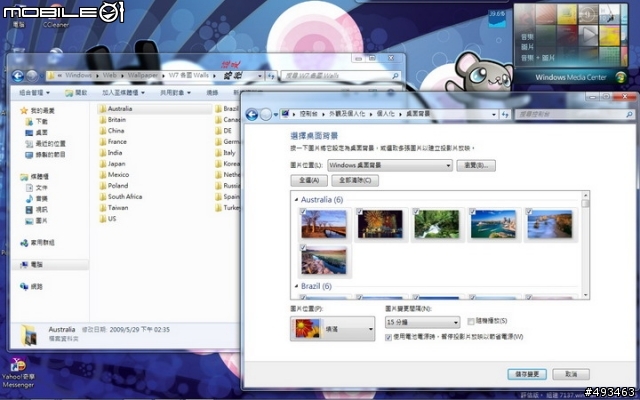Refresh the Explorer address bar

coord(271,76)
